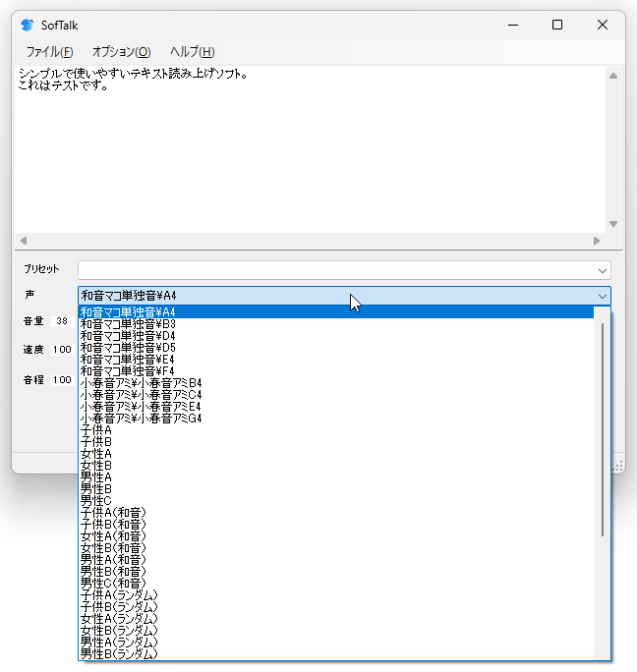Select 和音マコ単独音¥F4 voice
The width and height of the screenshot is (637, 672).
click(336, 371)
